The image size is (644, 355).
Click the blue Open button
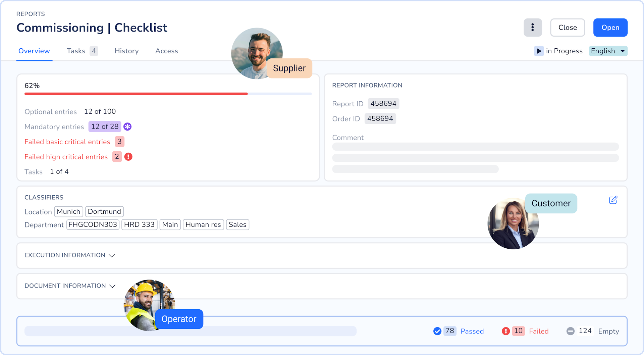[610, 28]
